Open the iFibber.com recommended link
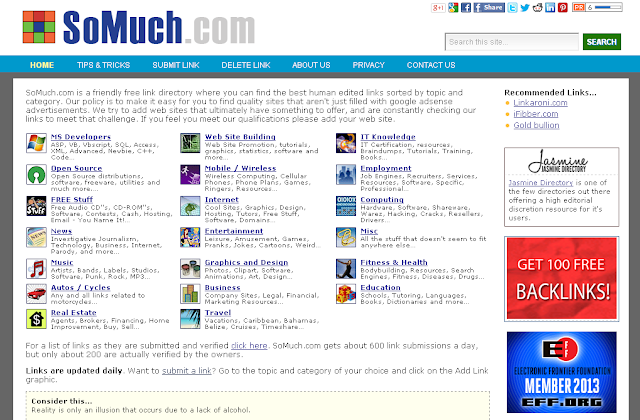 click(x=536, y=114)
